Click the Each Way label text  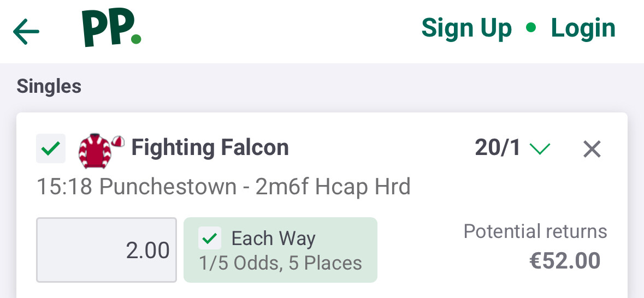273,239
